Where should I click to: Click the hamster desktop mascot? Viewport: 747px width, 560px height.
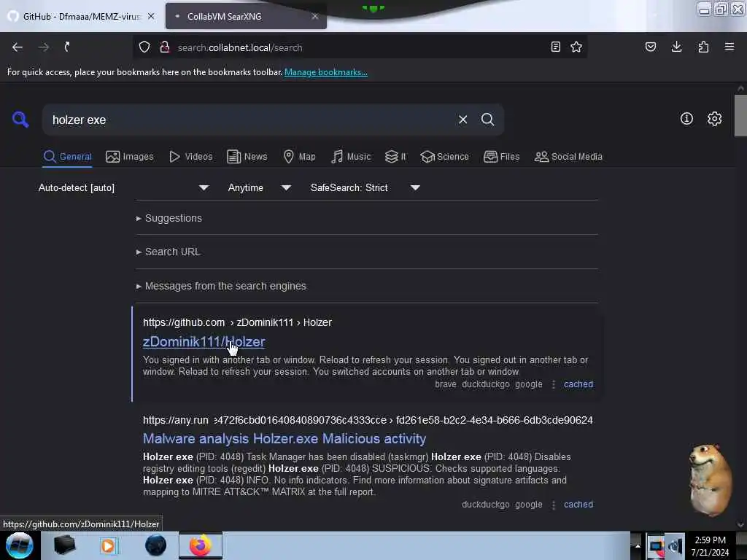pos(711,480)
